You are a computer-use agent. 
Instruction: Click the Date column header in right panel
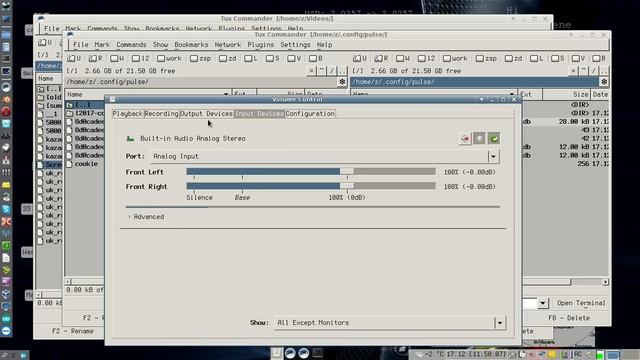pos(600,94)
